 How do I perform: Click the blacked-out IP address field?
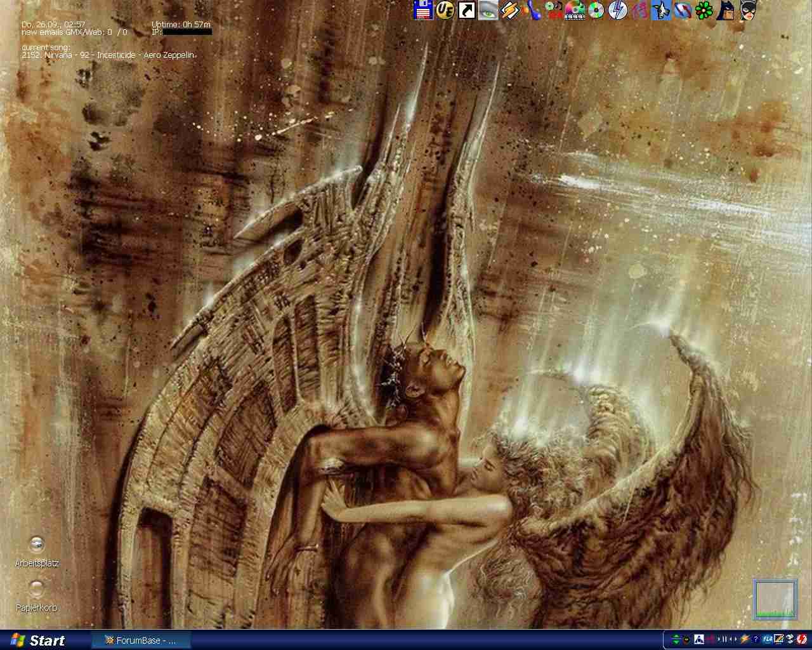187,32
